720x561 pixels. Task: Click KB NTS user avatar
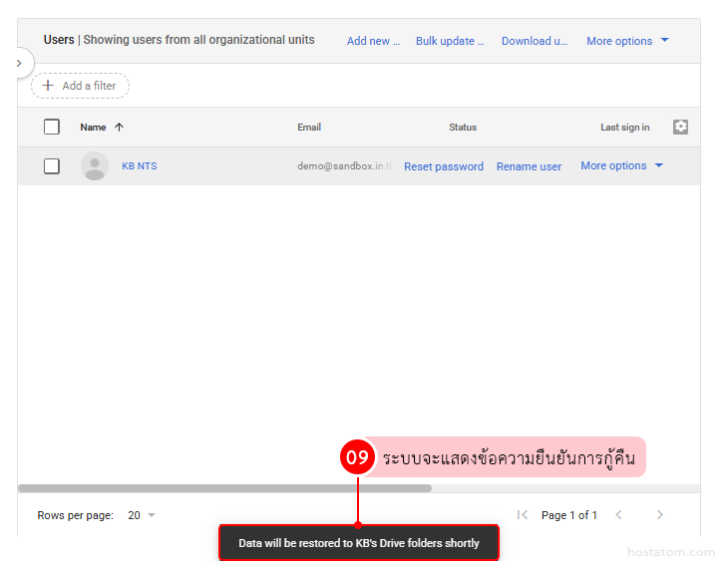point(95,166)
